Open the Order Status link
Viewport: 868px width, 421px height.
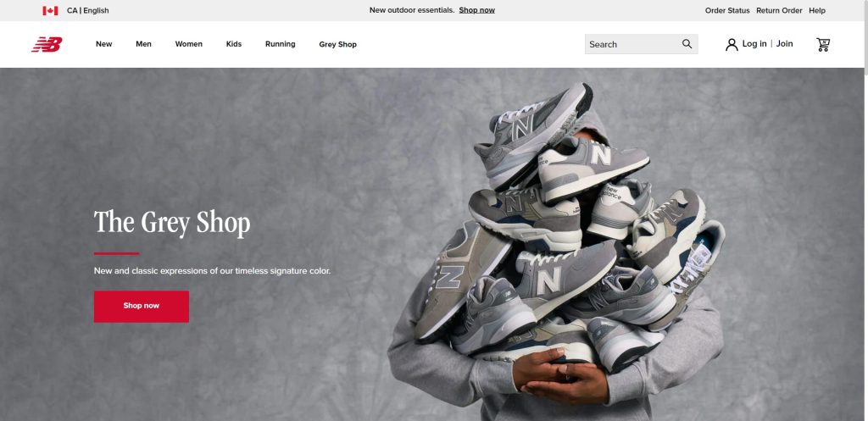pos(727,10)
